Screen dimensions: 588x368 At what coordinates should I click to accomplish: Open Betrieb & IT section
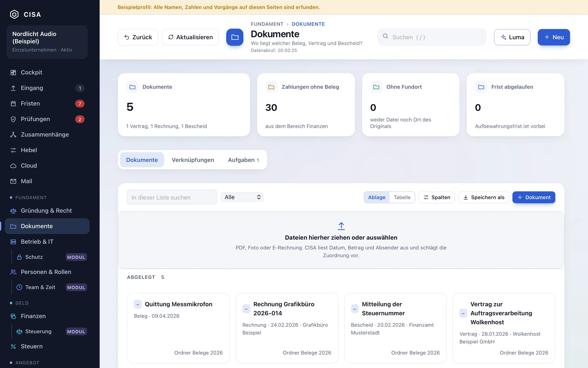47,242
